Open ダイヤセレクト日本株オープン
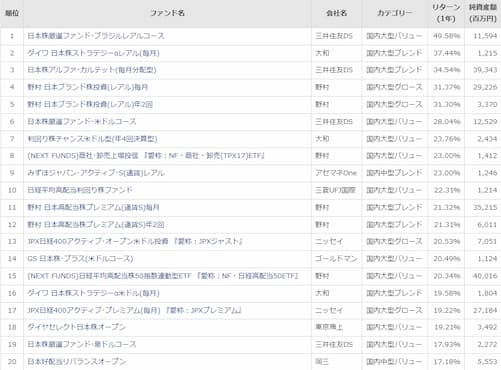The image size is (501, 370). coord(76,327)
